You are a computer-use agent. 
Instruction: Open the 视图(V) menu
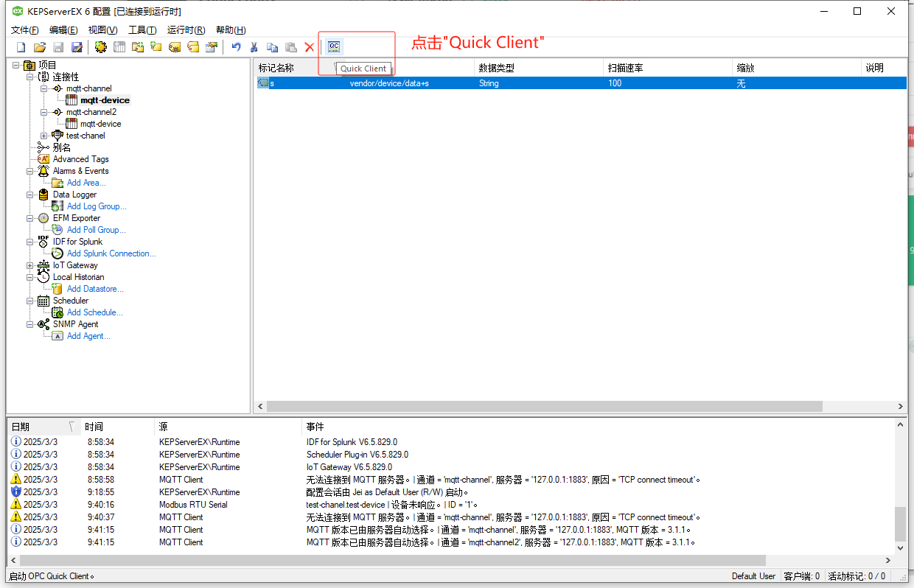click(102, 30)
